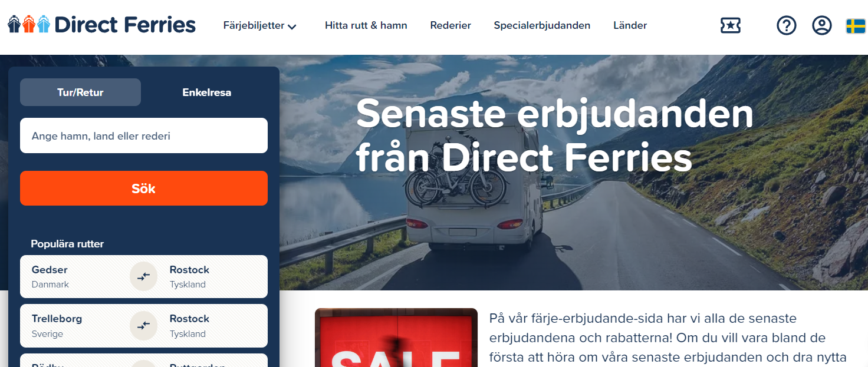Open the user account profile icon

click(821, 25)
